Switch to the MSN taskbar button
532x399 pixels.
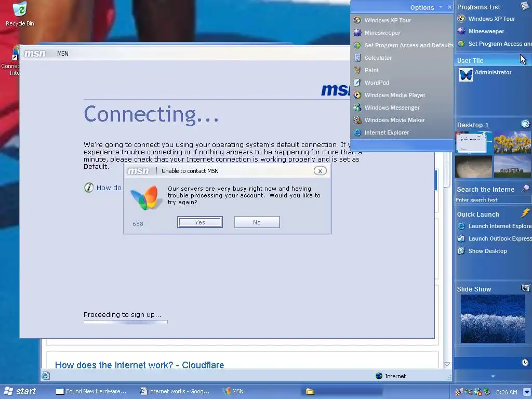(x=233, y=392)
